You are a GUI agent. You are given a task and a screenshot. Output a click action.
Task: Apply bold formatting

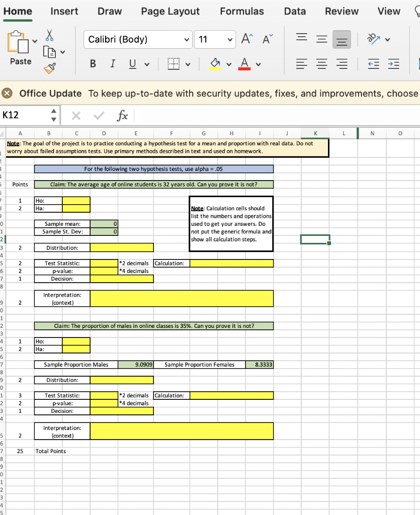click(93, 64)
